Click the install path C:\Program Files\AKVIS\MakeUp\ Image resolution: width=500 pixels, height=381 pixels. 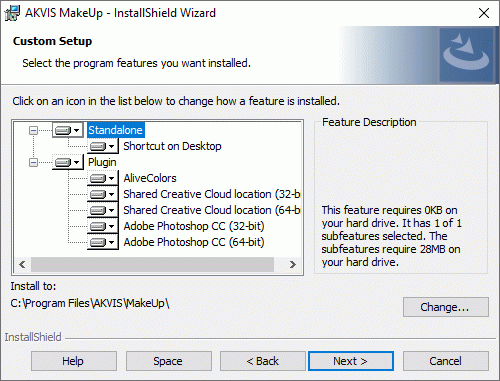click(90, 303)
